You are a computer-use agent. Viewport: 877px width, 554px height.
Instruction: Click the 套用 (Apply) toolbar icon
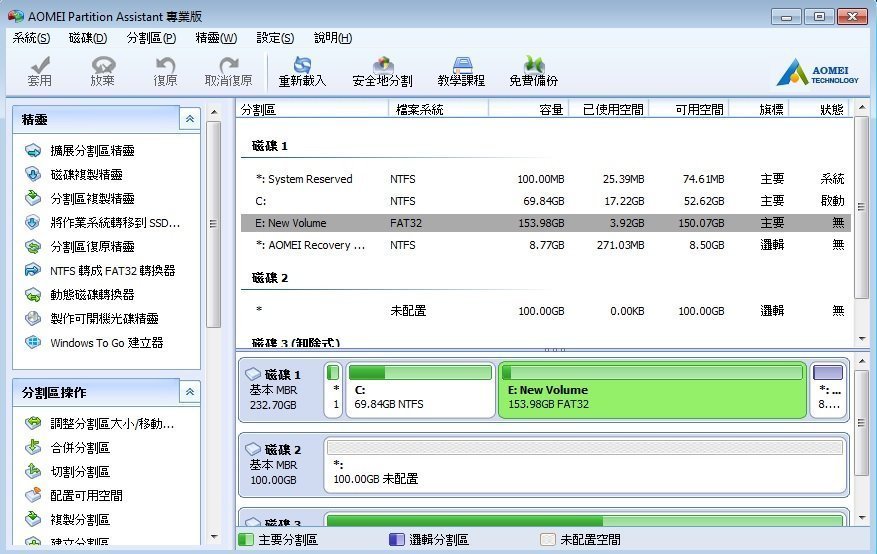pos(40,72)
